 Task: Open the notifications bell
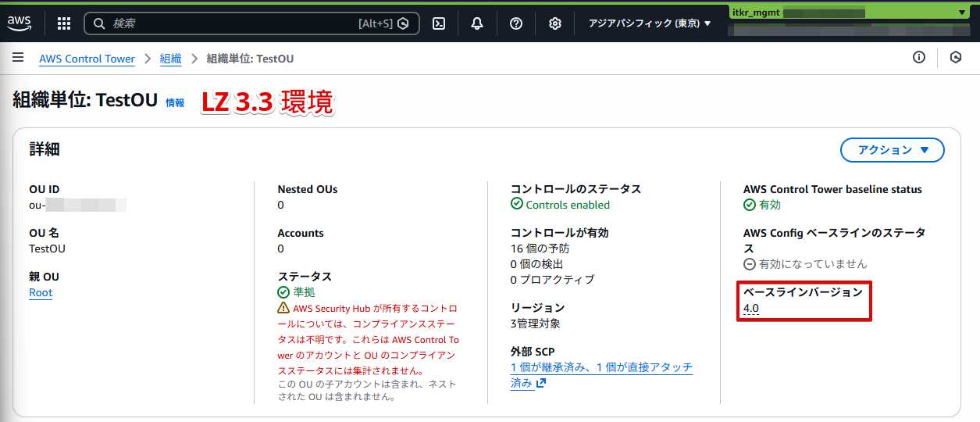477,23
